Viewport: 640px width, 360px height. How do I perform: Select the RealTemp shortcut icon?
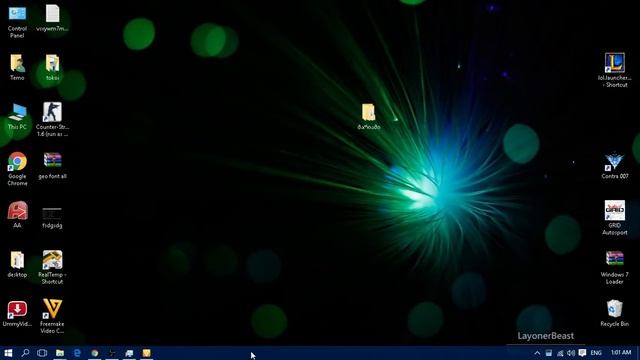[52, 260]
